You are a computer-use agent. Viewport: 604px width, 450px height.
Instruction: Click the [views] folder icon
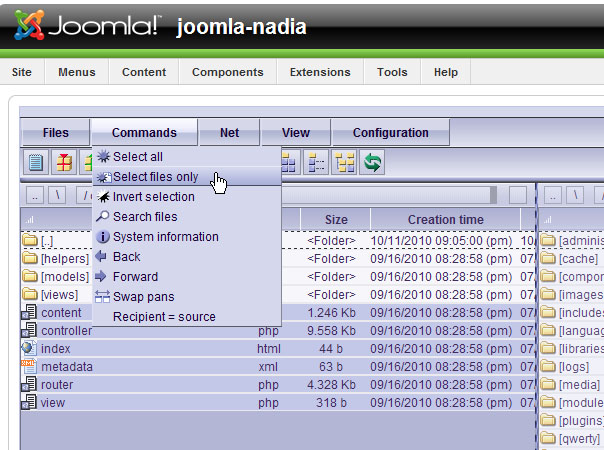[x=30, y=294]
